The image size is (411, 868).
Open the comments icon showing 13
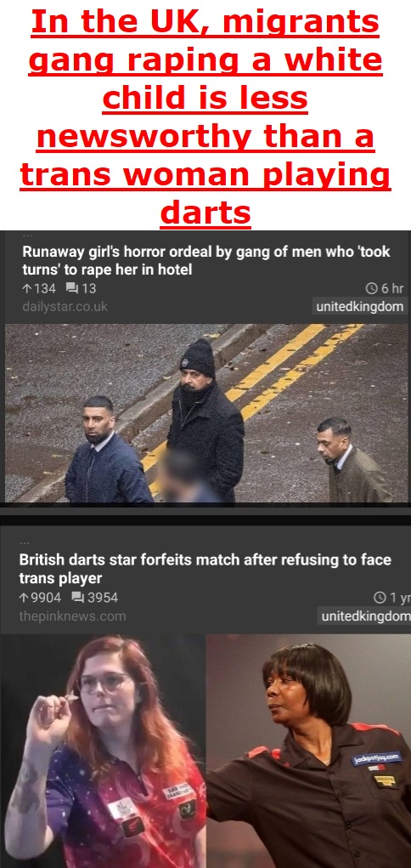coord(72,288)
